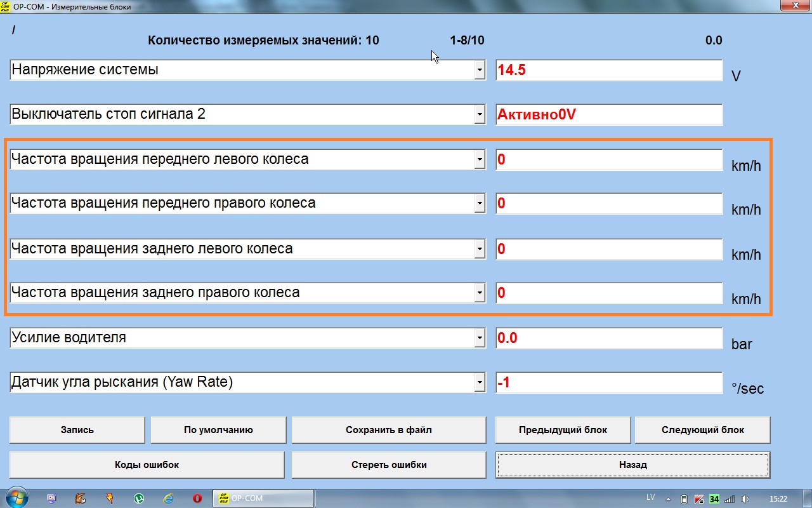This screenshot has height=508, width=812.
Task: Click the Стереть ошибки button
Action: (388, 465)
